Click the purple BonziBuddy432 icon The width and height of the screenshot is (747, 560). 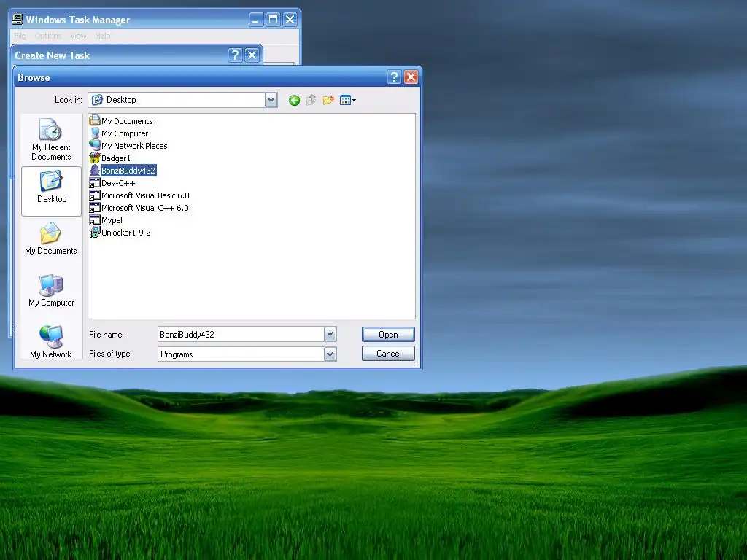click(x=95, y=170)
